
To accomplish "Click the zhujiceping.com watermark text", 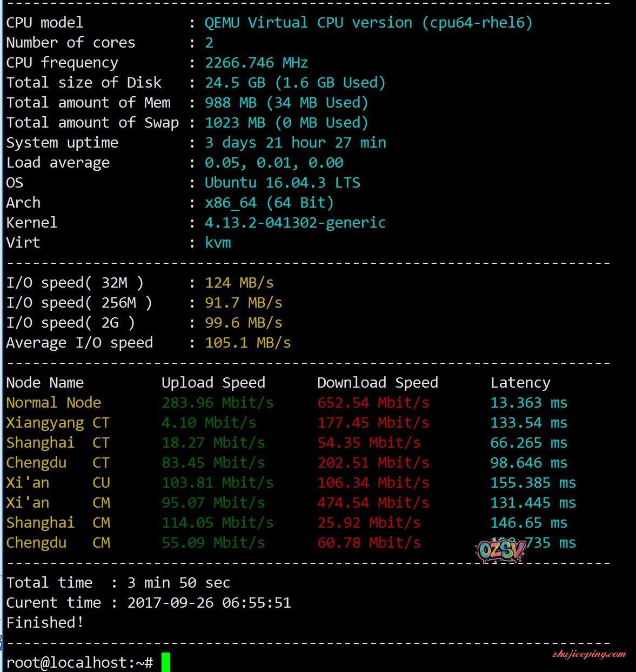I will pos(588,654).
